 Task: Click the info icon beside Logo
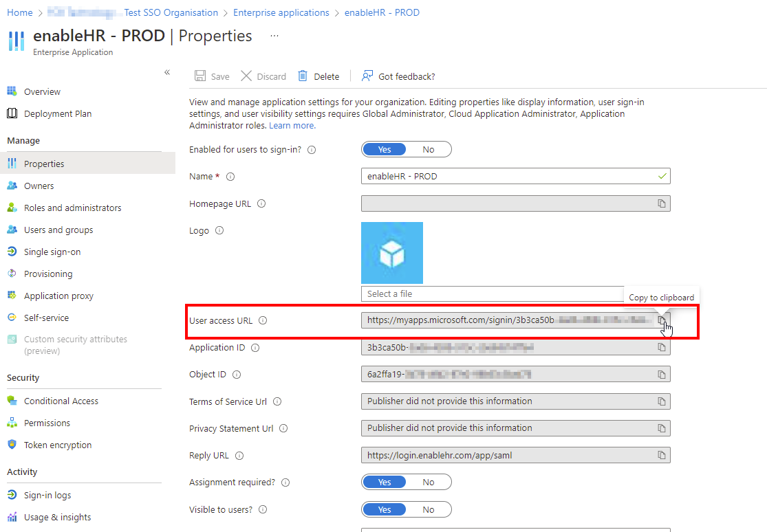point(219,230)
